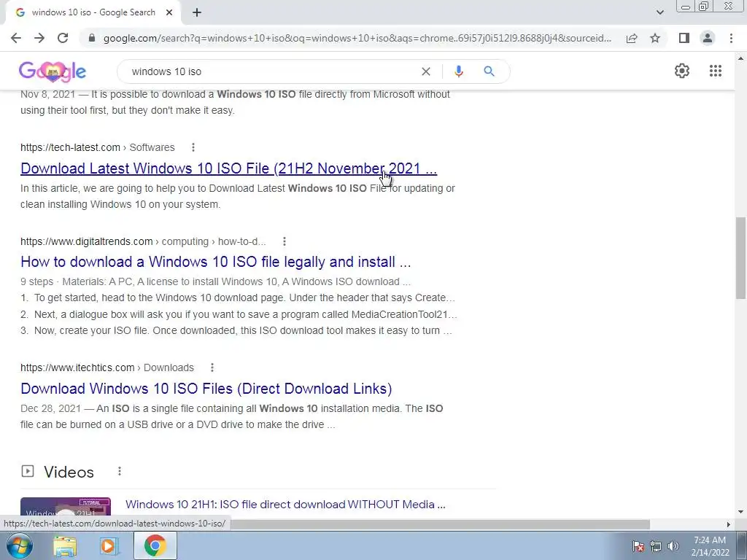Open Windows 10 21H1 ISO video link
The height and width of the screenshot is (560, 747).
coord(285,505)
